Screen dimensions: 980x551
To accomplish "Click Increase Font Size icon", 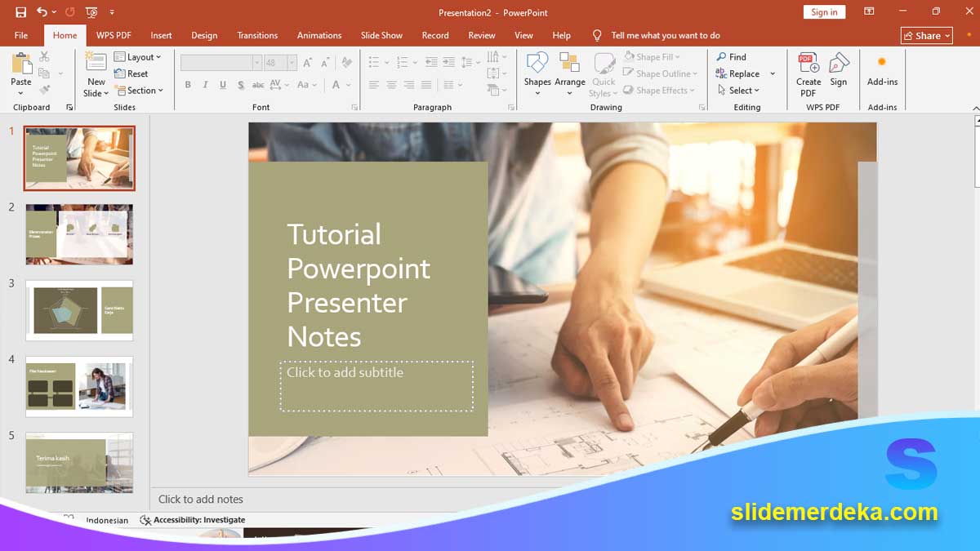I will tap(308, 62).
